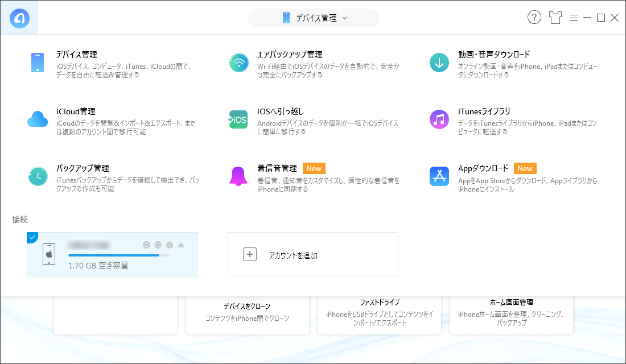Eject the connected device
Viewport: 626px width, 364px height.
pos(181,245)
